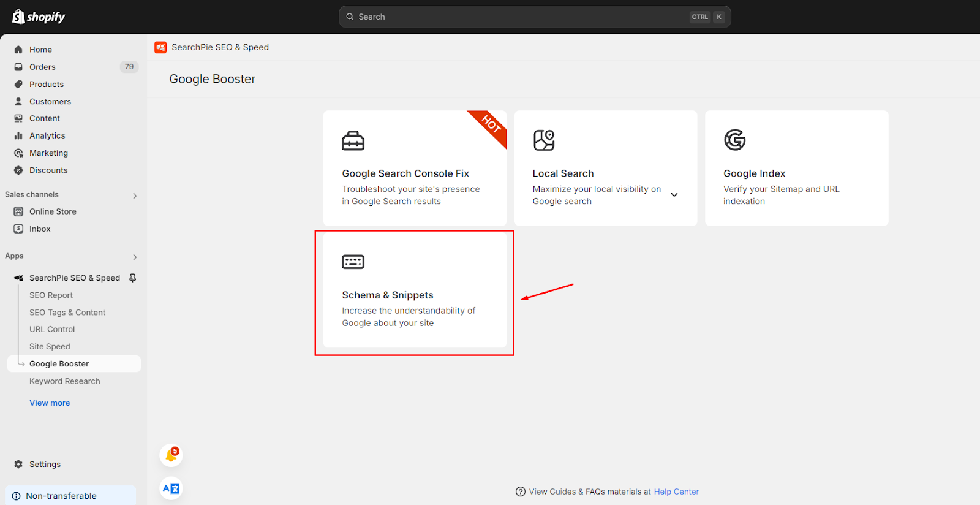This screenshot has height=505, width=980.
Task: Click the Non-transferable banner
Action: (70, 495)
